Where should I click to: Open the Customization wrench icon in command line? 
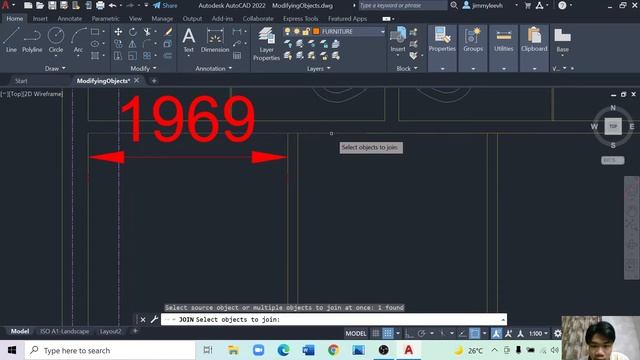coord(154,319)
